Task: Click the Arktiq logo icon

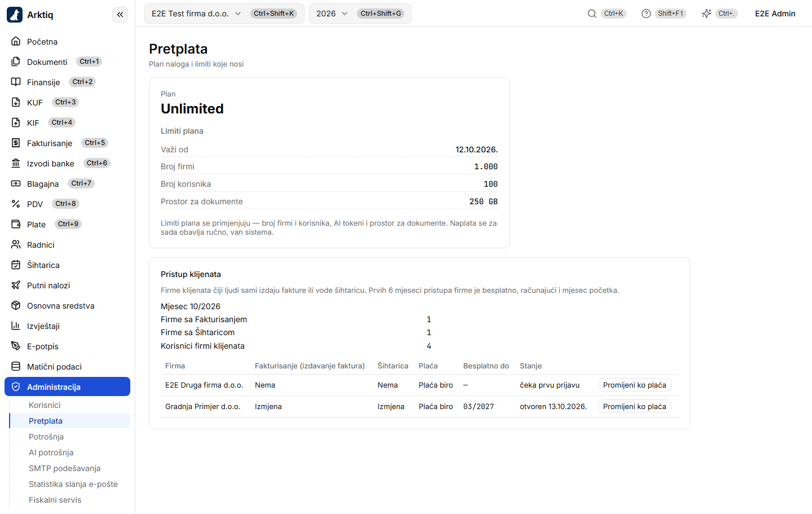Action: [15, 15]
